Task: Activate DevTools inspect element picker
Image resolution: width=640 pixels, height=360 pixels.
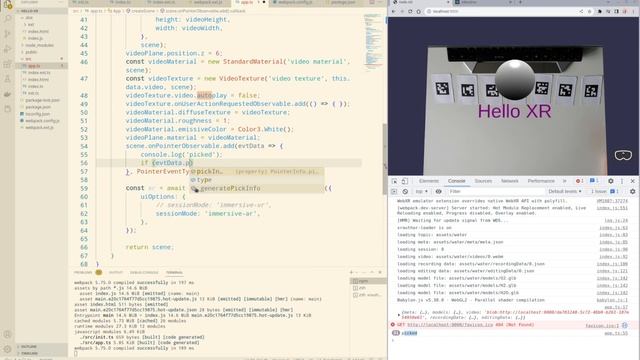Action: 394,181
